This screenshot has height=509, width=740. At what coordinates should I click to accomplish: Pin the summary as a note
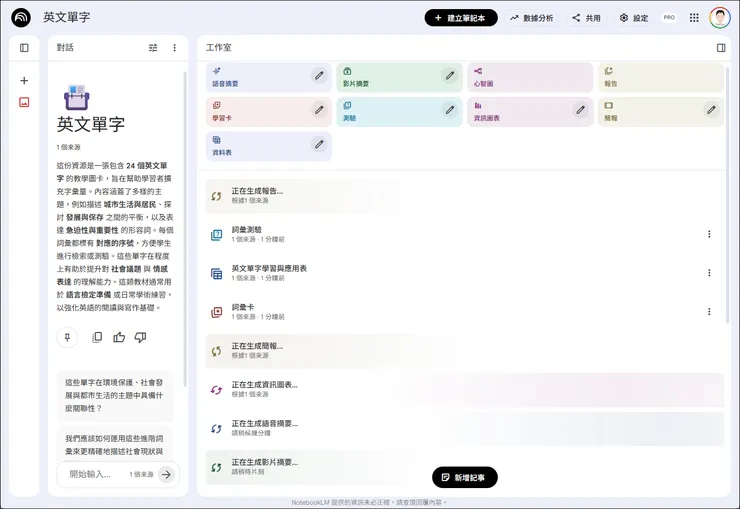tap(67, 337)
